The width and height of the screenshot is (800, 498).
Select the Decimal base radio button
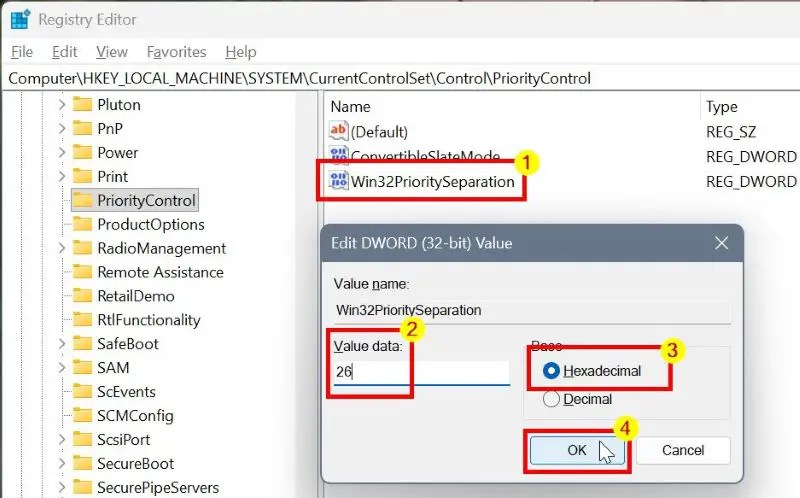tap(551, 399)
